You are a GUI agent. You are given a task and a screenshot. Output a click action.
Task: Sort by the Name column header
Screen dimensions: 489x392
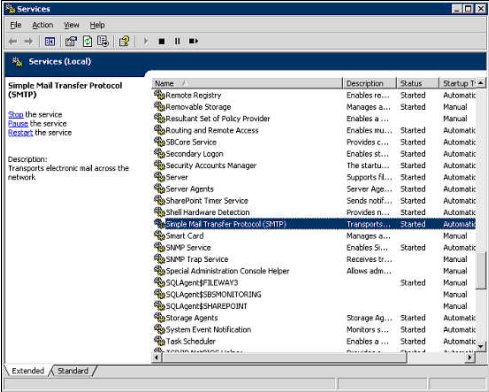click(x=247, y=83)
